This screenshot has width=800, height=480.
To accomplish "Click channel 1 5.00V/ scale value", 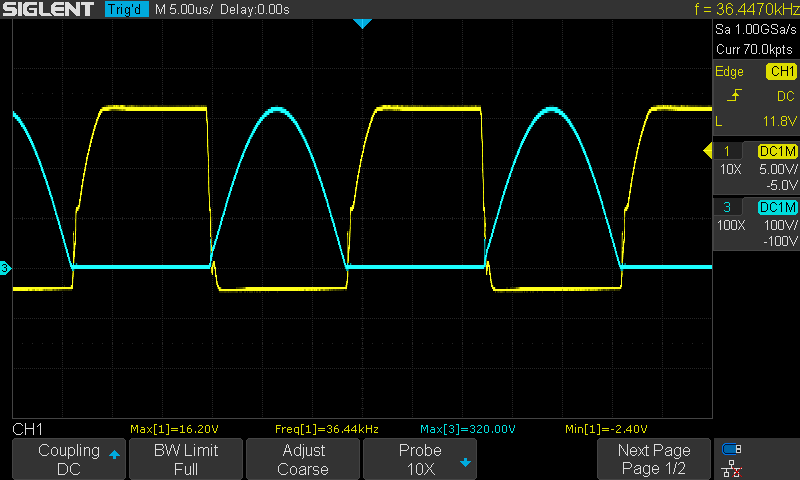I will tap(778, 169).
